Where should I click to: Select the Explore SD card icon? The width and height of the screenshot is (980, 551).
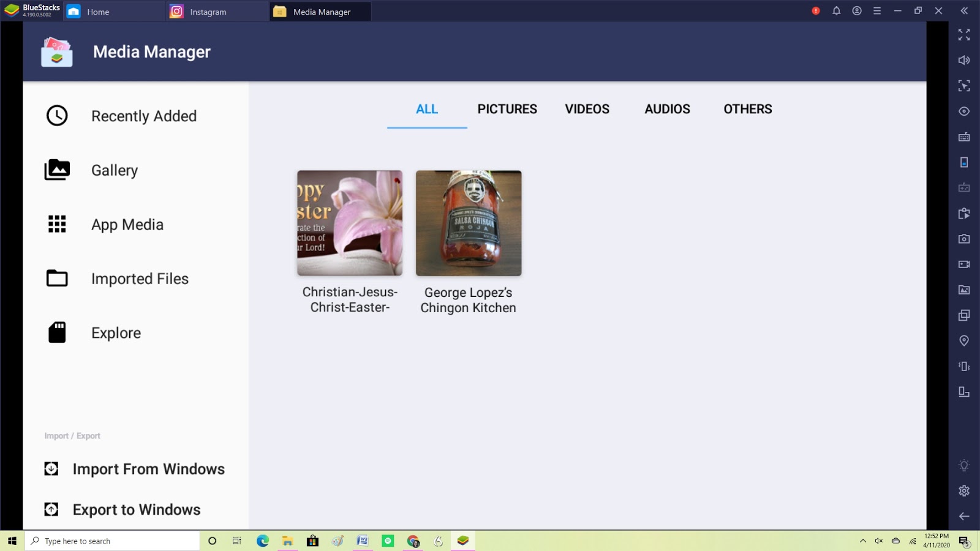click(57, 332)
